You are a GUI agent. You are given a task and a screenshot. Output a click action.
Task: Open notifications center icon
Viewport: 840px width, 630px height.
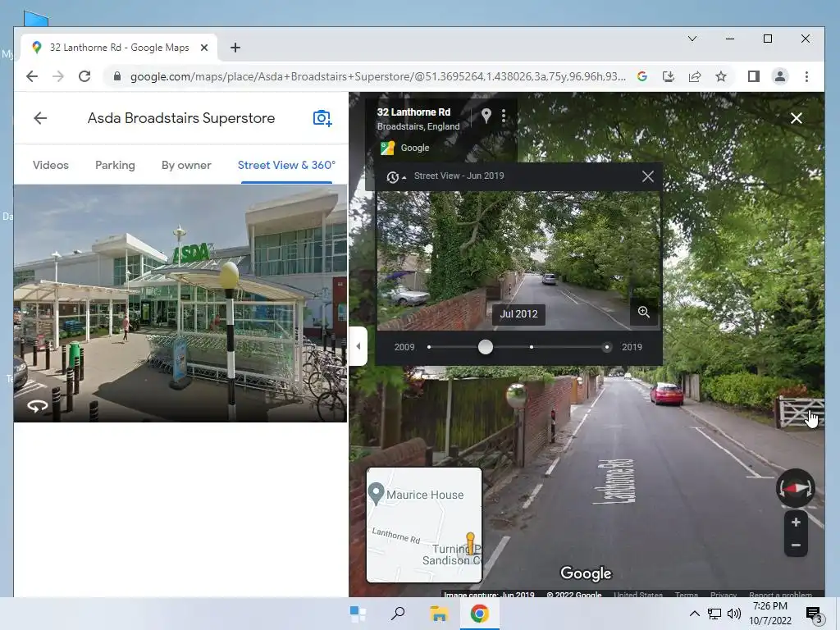[814, 614]
